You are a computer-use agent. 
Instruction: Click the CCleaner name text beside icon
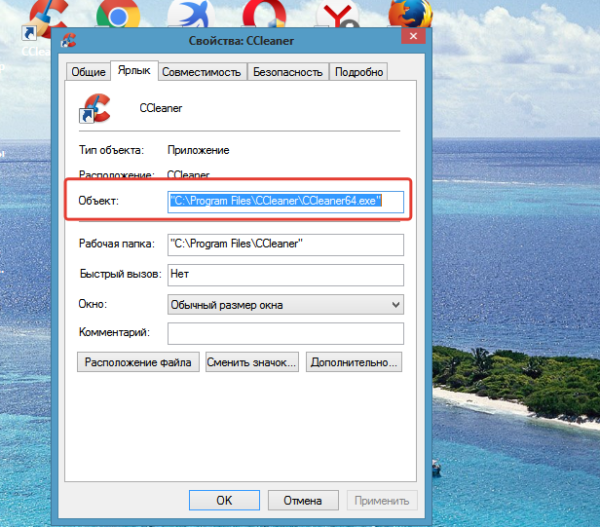pyautogui.click(x=161, y=108)
